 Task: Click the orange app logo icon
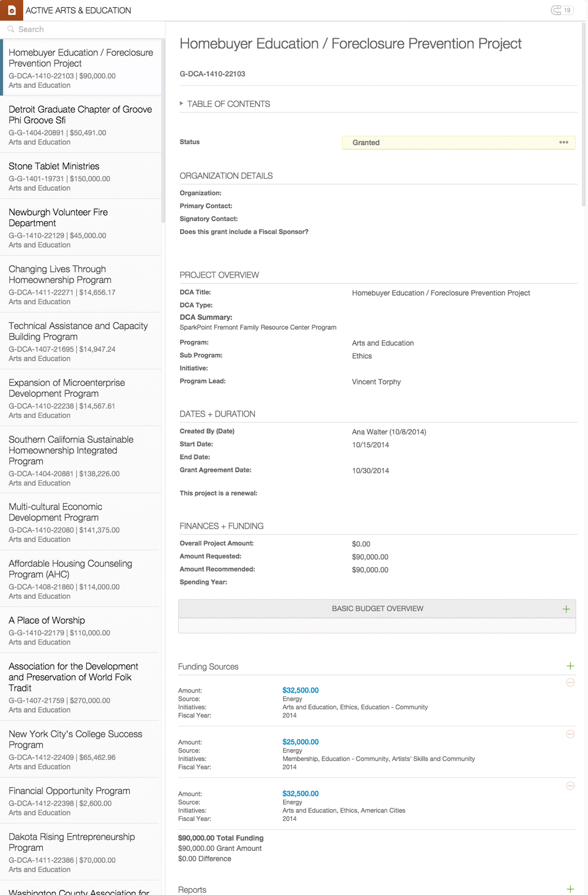click(x=11, y=10)
